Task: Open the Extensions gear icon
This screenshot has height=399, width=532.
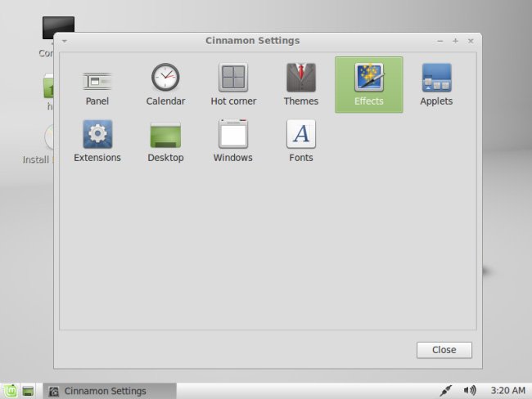Action: 97,134
